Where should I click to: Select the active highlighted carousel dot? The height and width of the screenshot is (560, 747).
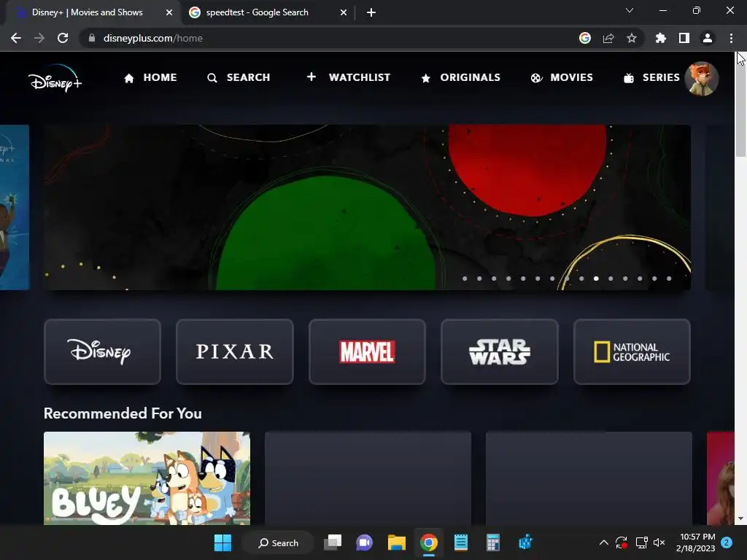pos(596,279)
